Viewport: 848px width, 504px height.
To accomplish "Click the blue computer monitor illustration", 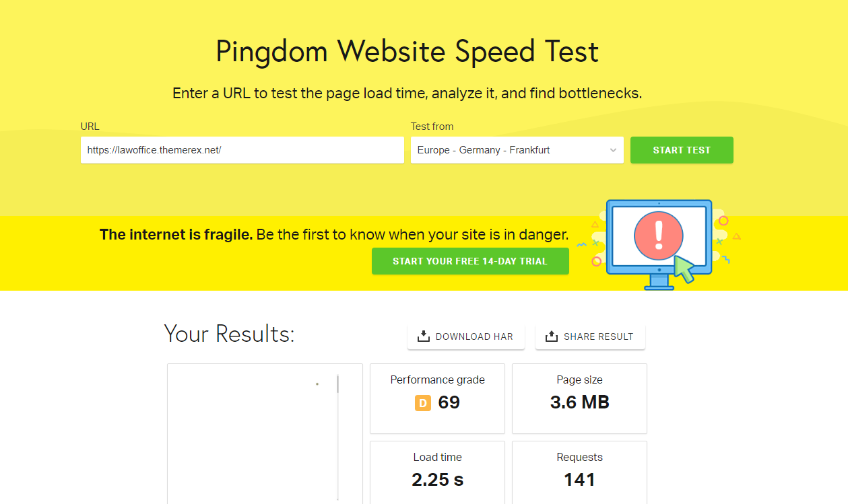I will click(659, 244).
